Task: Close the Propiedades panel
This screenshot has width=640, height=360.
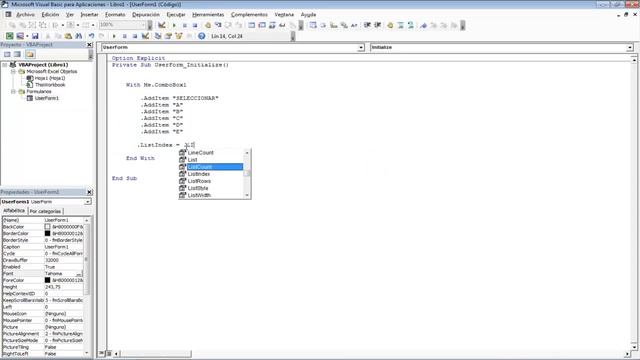Action: (89, 192)
